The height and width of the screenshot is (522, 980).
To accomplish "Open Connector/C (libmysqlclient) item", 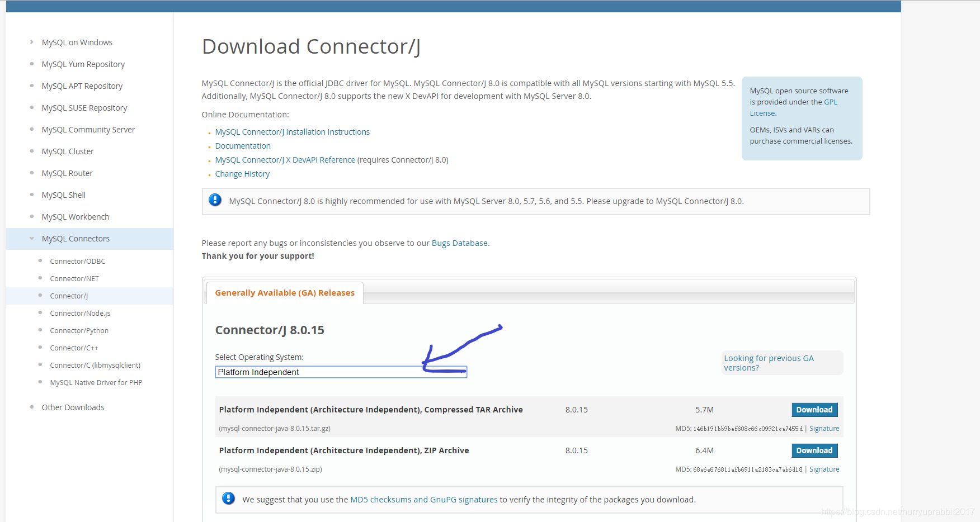I will 95,365.
